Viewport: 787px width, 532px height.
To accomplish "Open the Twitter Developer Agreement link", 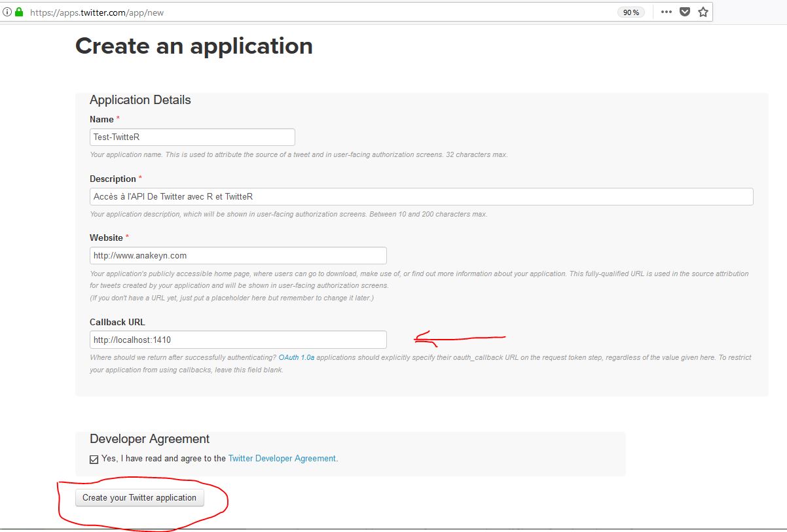I will tap(282, 459).
